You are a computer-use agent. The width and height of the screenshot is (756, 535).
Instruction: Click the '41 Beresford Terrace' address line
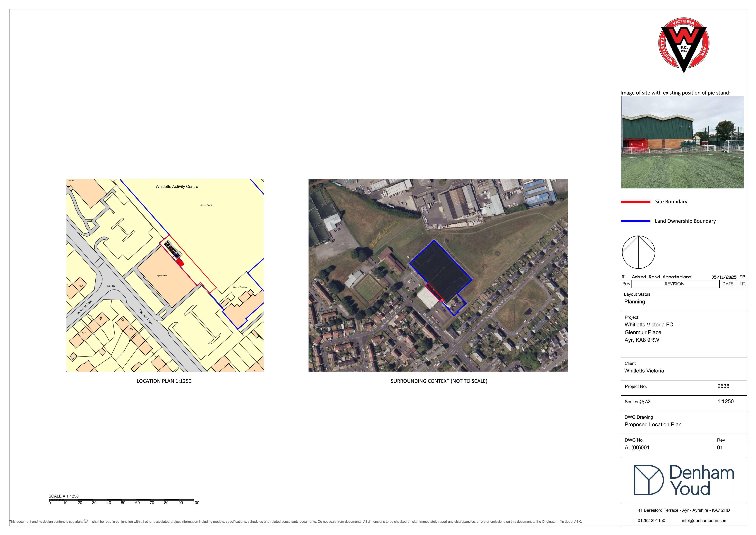684,510
